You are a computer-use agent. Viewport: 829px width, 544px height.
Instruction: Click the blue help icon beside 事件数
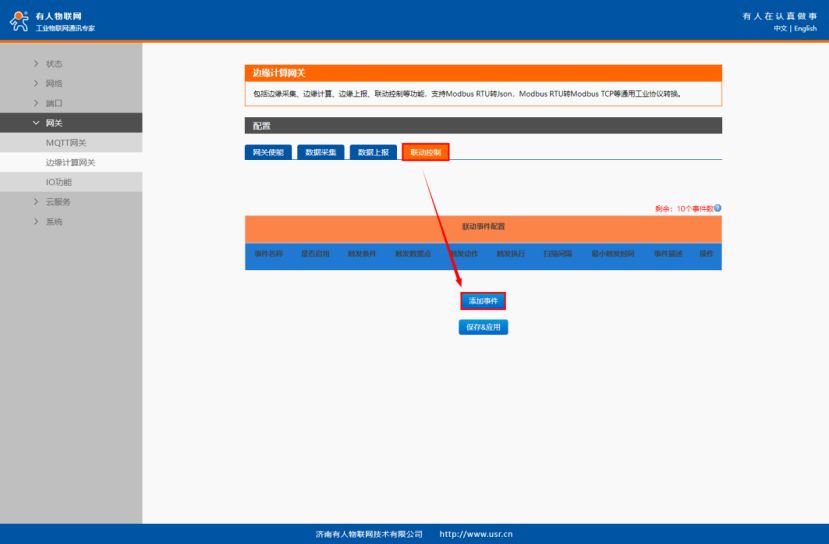[718, 209]
